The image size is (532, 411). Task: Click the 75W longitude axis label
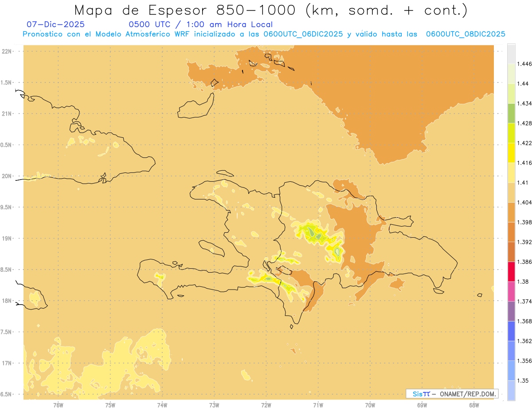click(110, 405)
